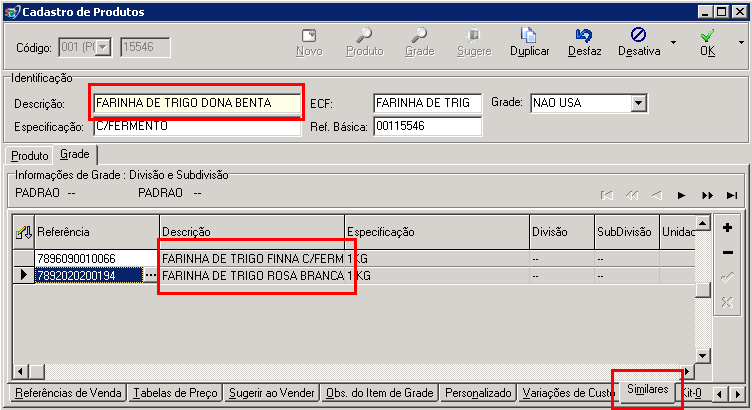
Task: Go to previous grade record arrow
Action: [x=657, y=195]
